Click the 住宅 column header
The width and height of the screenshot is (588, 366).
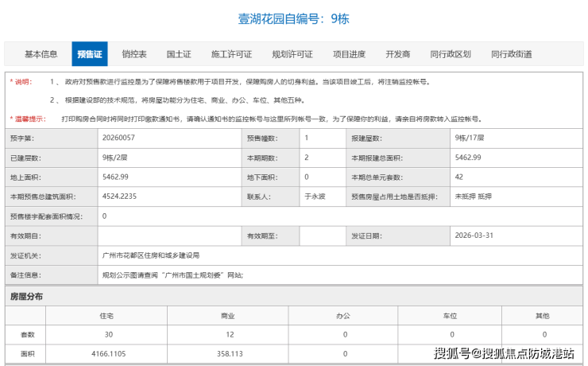coord(106,316)
